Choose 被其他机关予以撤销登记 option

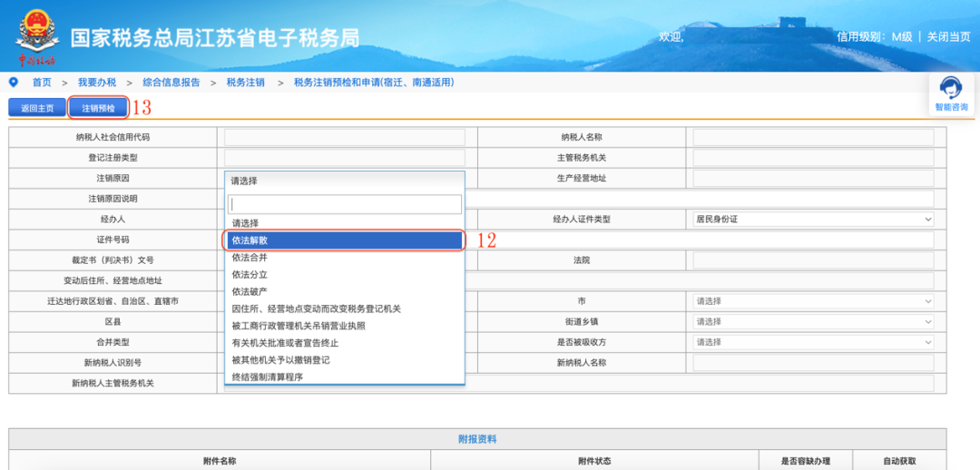point(345,360)
